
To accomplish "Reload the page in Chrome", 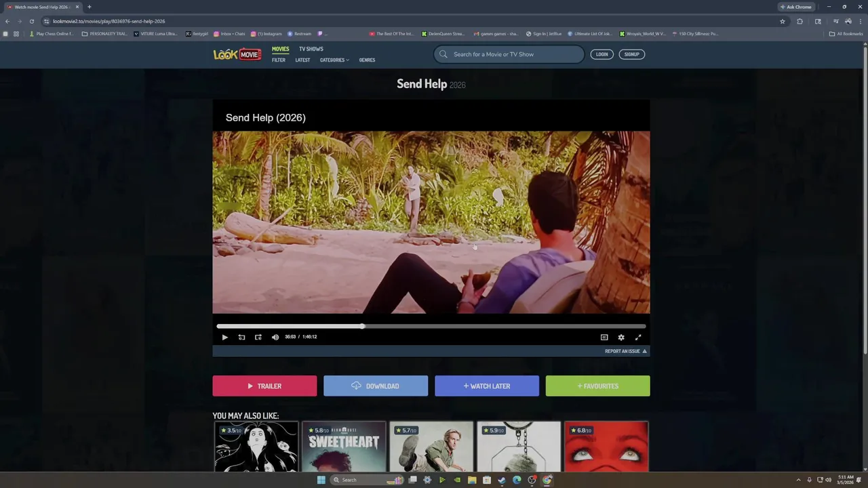I will click(x=31, y=21).
